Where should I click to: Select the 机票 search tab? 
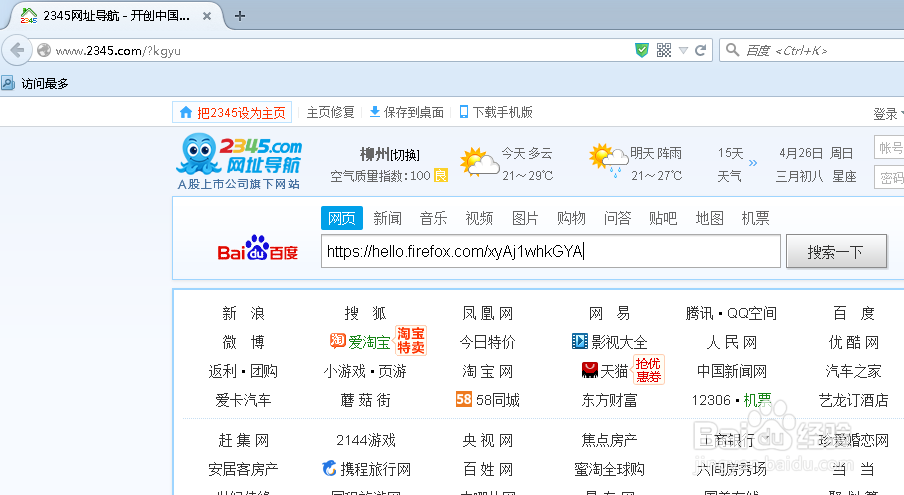pyautogui.click(x=755, y=218)
